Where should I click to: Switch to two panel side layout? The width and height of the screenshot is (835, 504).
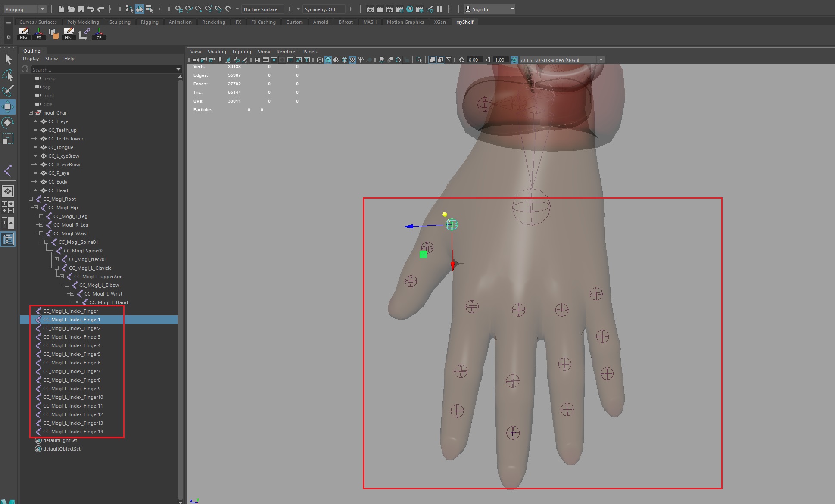pos(8,223)
